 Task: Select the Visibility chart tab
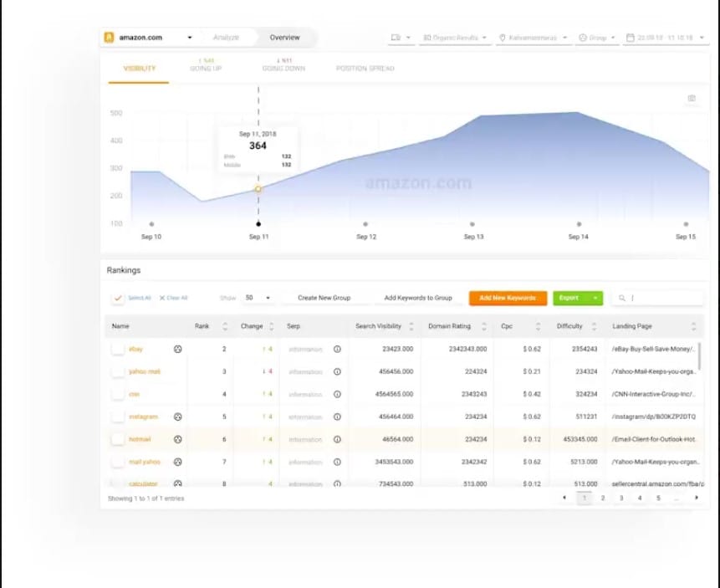(x=139, y=69)
